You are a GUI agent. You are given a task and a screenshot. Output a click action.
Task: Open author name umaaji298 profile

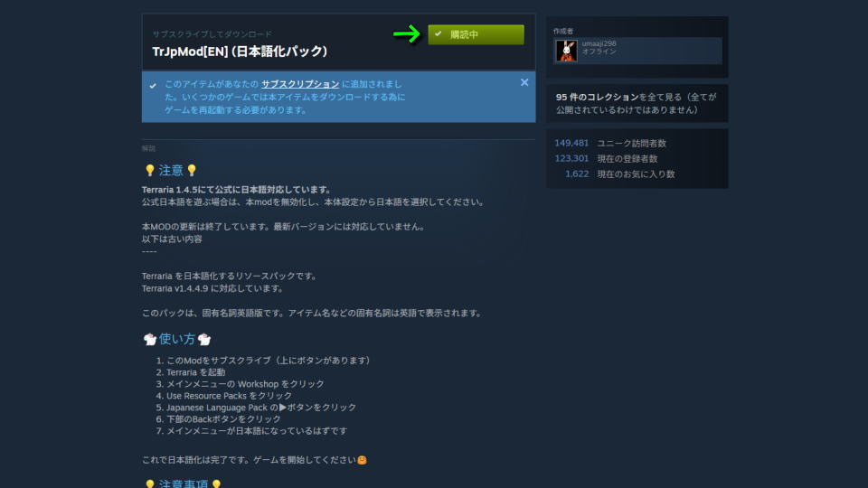pos(599,43)
